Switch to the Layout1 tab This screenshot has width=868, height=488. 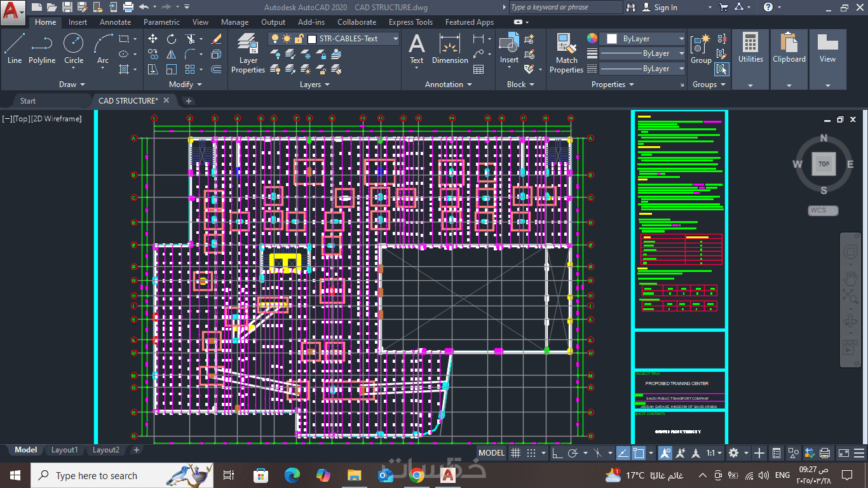(x=64, y=450)
